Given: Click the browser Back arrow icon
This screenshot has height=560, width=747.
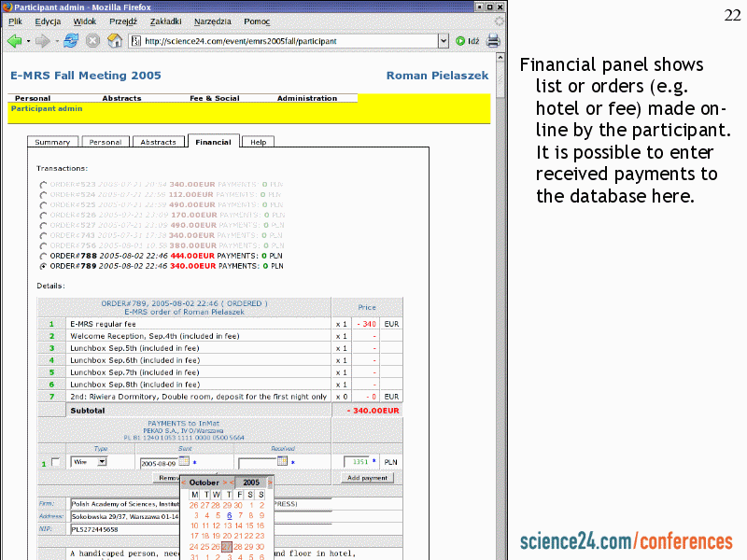Looking at the screenshot, I should [14, 41].
